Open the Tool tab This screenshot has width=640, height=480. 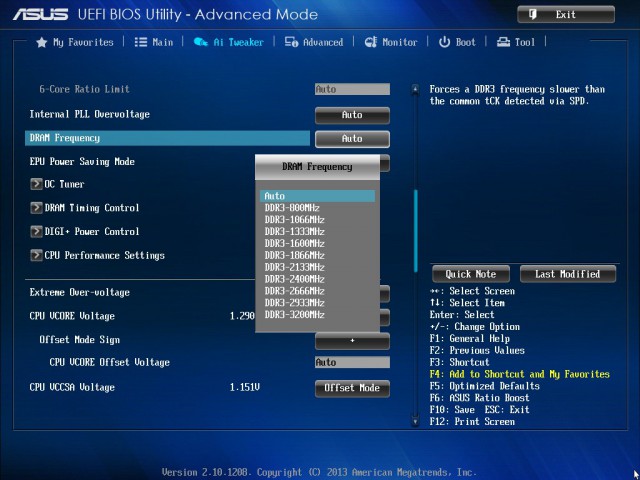pos(516,42)
